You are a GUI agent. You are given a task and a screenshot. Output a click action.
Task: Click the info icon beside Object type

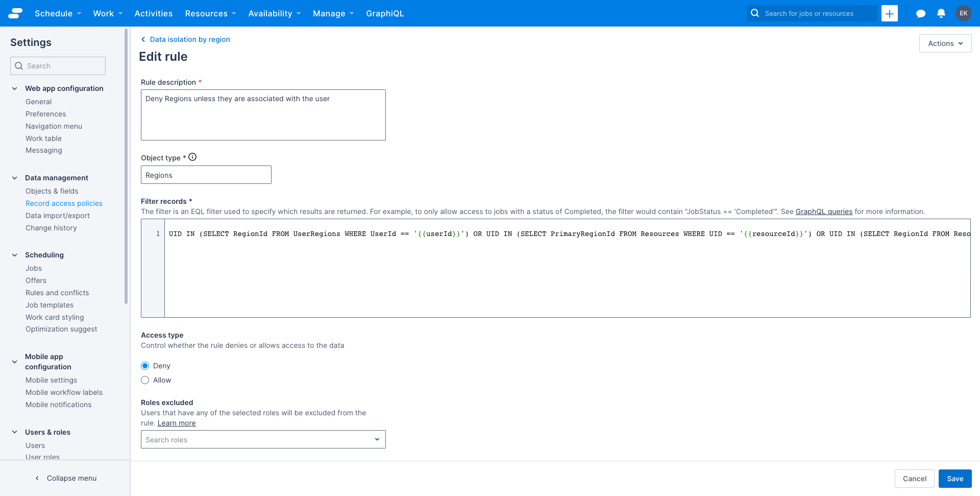coord(192,157)
